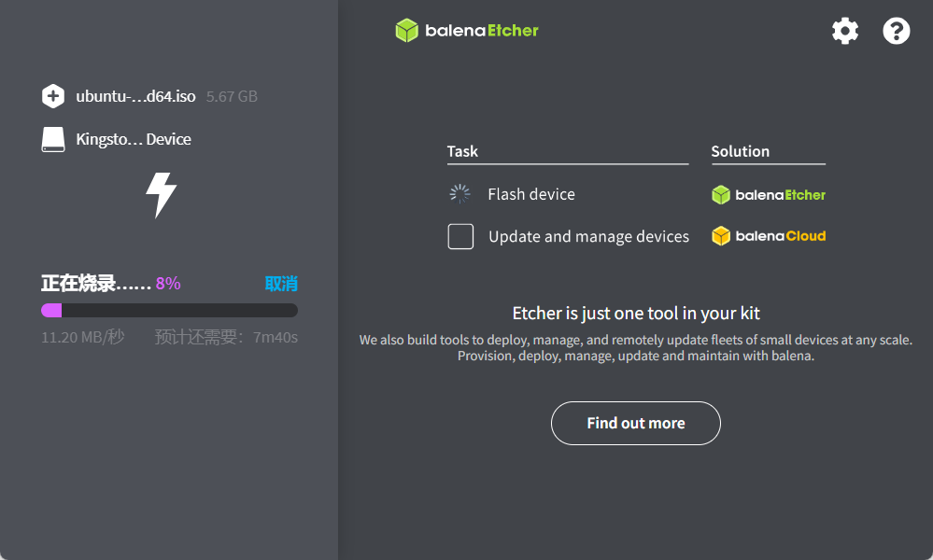The image size is (933, 560).
Task: Open help with the question mark icon
Action: click(896, 31)
